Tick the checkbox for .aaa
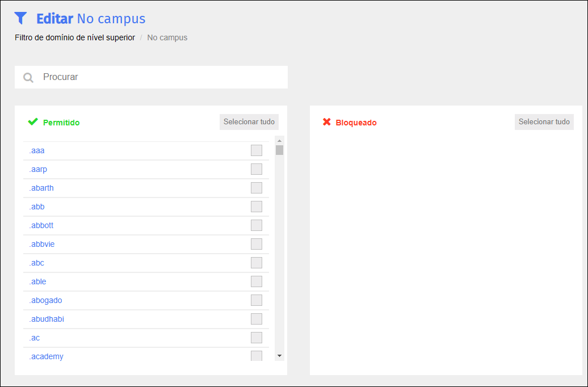Screen dimensions: 588x387 [x=257, y=150]
